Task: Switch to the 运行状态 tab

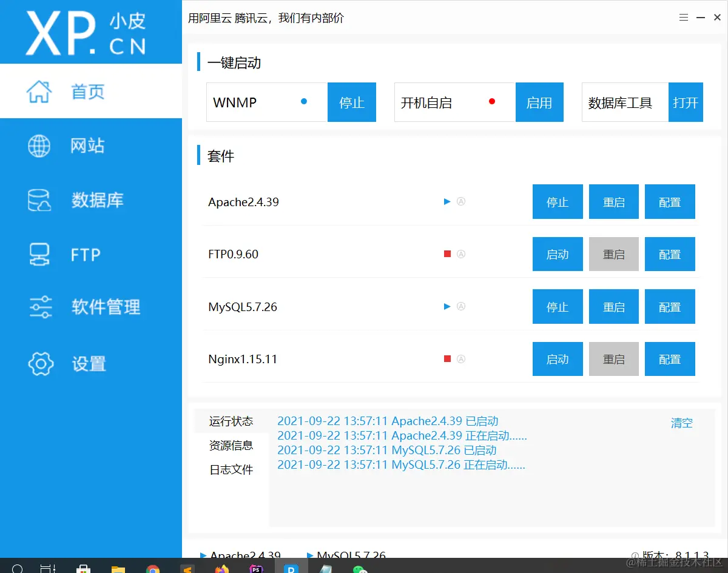Action: coord(231,421)
